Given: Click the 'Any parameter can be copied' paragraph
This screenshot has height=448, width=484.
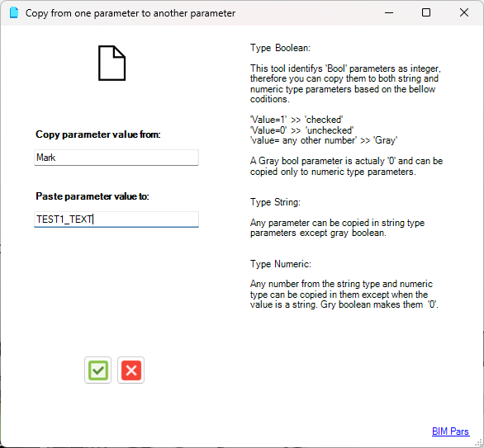Looking at the screenshot, I should [x=337, y=228].
